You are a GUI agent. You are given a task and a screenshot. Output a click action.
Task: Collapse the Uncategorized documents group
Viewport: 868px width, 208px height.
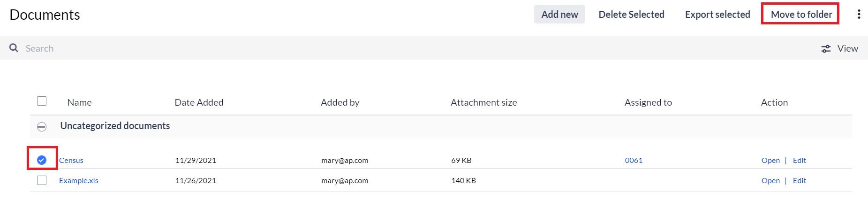(42, 126)
